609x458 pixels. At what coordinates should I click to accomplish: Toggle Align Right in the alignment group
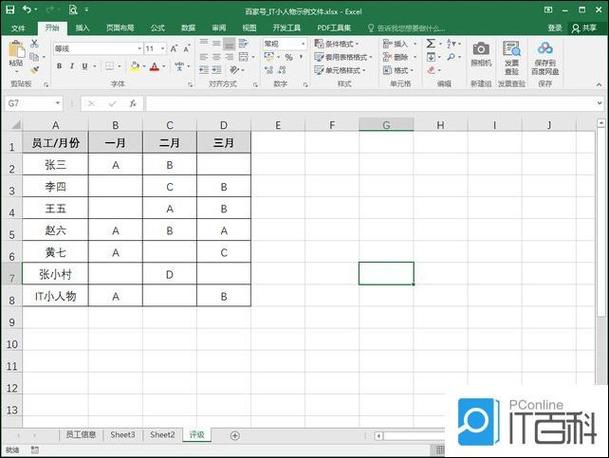229,57
